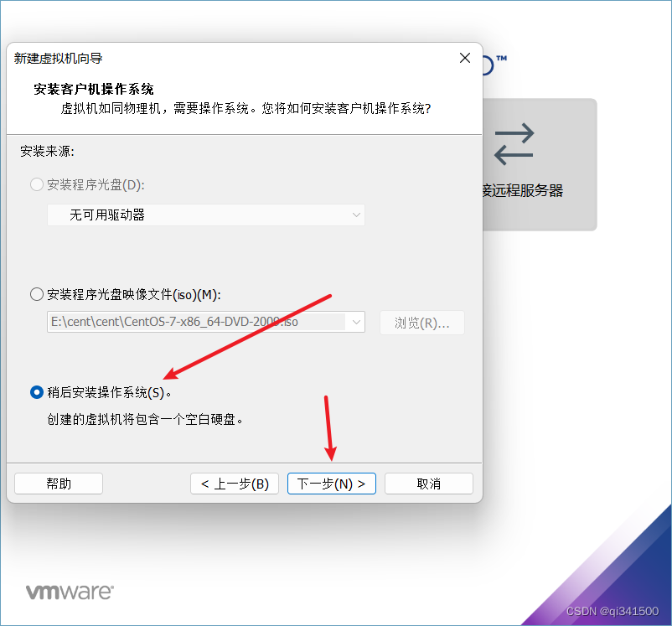Proceed with 下一步(N) button
This screenshot has height=626, width=672.
pos(332,484)
